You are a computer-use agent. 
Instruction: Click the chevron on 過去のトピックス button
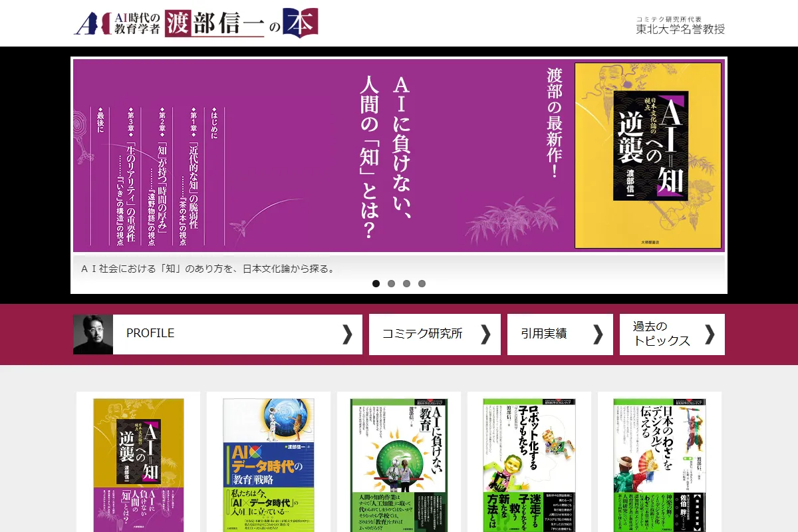(x=709, y=334)
